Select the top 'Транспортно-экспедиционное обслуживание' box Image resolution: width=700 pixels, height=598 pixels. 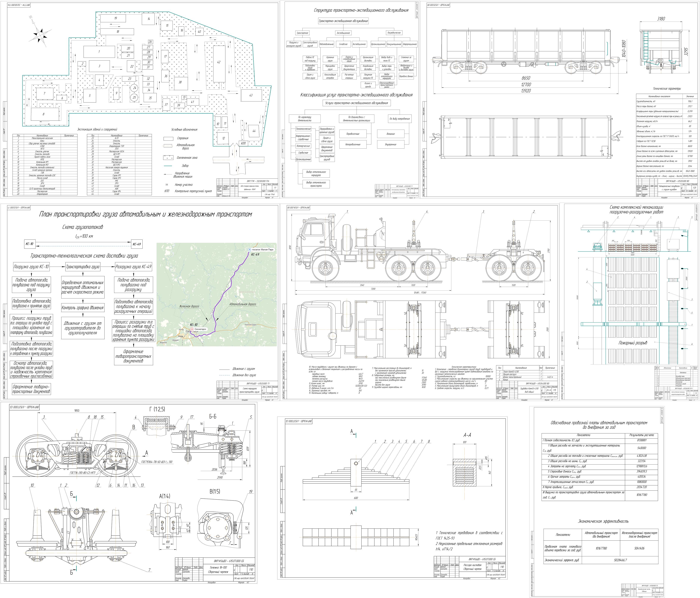point(343,21)
